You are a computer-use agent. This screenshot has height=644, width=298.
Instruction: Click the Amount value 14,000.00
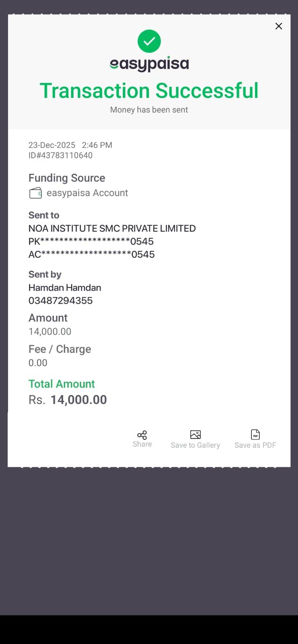50,331
